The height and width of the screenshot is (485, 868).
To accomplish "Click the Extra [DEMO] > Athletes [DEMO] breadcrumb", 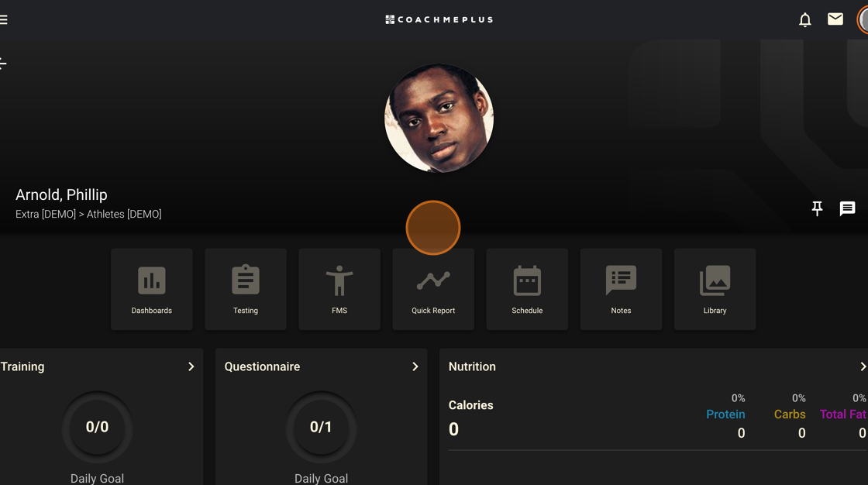I will pos(88,215).
